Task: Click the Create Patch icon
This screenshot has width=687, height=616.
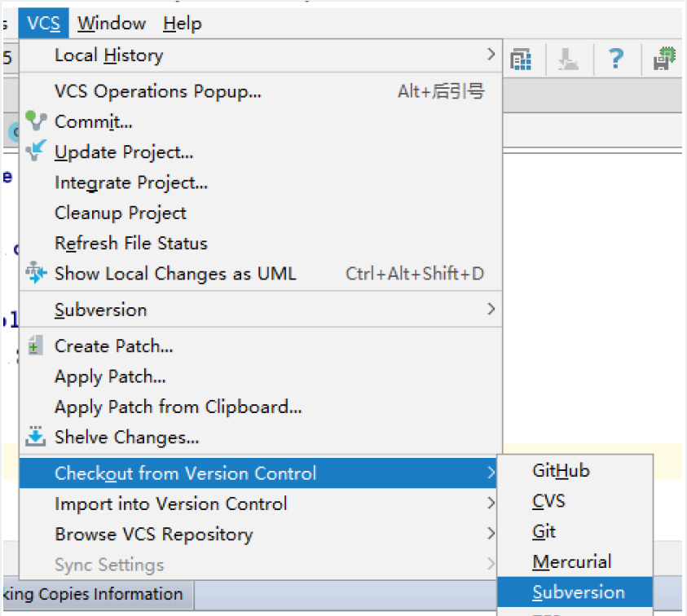Action: (35, 345)
